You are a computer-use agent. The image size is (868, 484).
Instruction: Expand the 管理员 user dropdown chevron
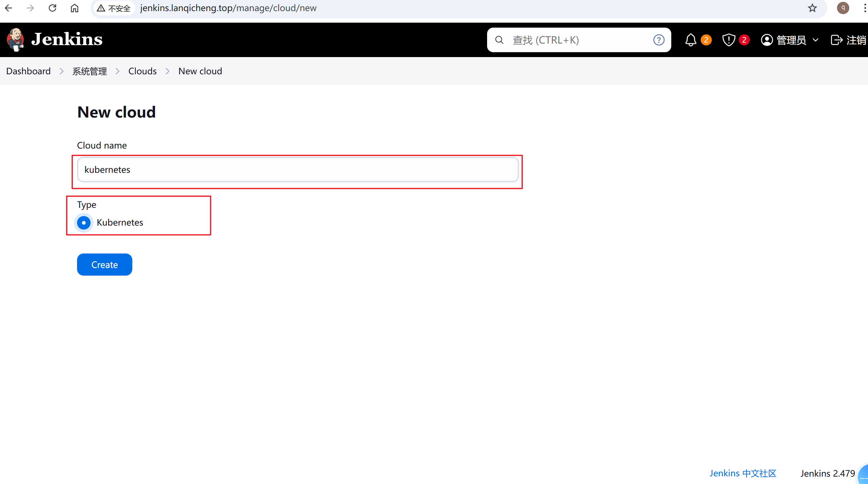click(x=816, y=40)
